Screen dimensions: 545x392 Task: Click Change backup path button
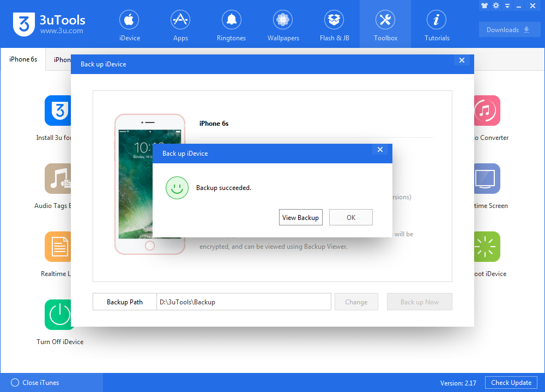coord(356,302)
